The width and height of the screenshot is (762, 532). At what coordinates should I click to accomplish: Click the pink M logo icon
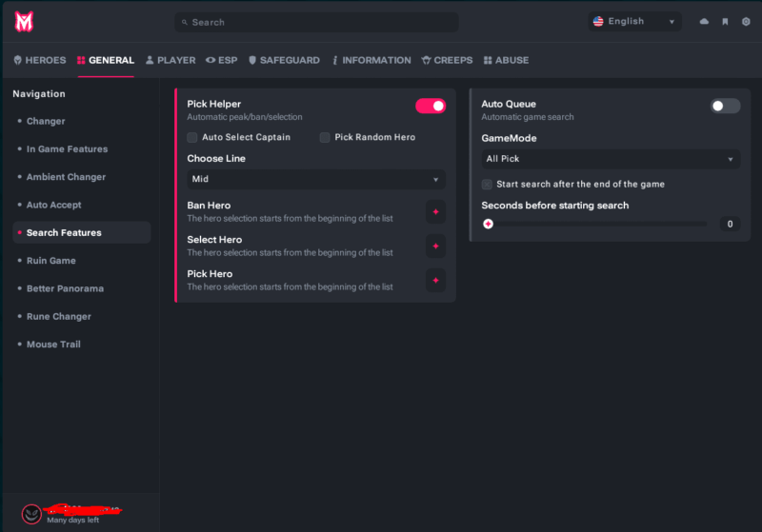coord(24,22)
